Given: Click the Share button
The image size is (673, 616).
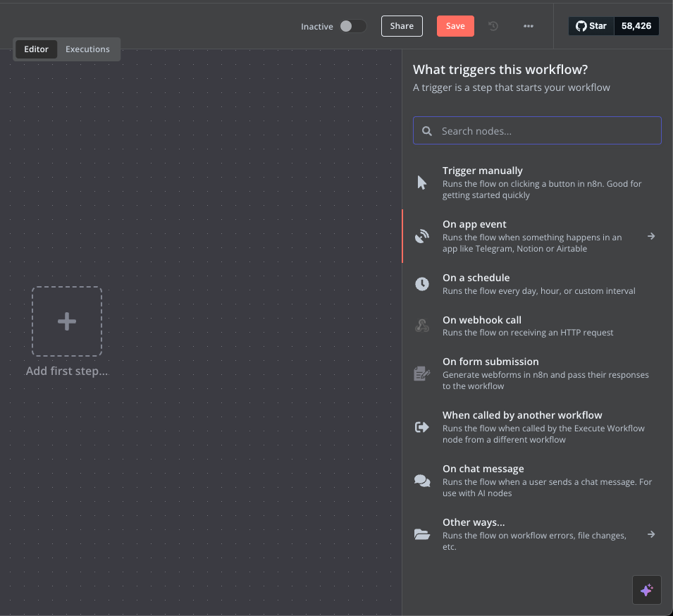Looking at the screenshot, I should (402, 26).
